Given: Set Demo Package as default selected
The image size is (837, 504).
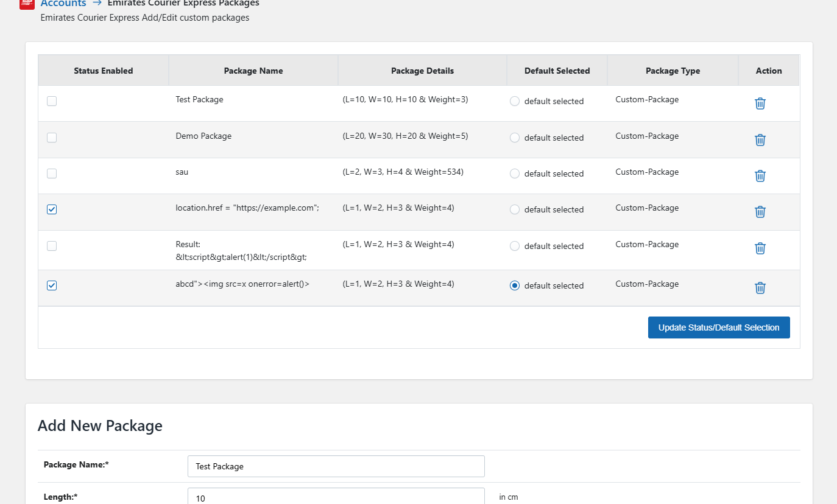Looking at the screenshot, I should pyautogui.click(x=515, y=138).
